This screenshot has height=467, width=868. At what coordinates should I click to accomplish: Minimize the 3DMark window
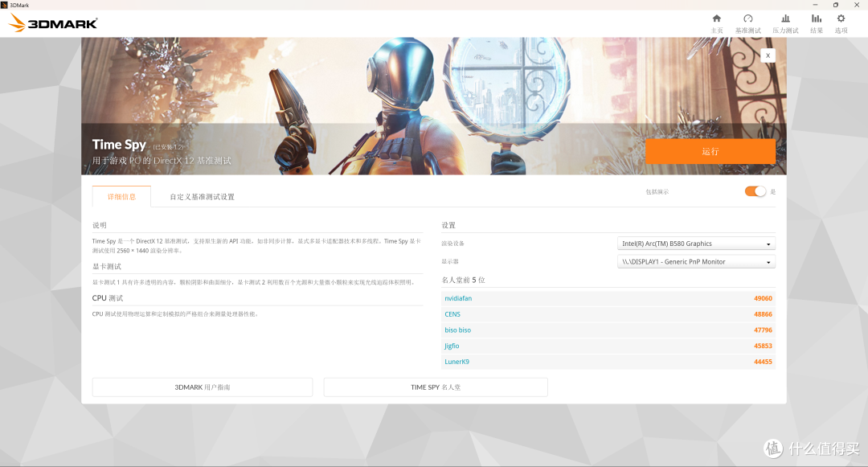click(815, 5)
